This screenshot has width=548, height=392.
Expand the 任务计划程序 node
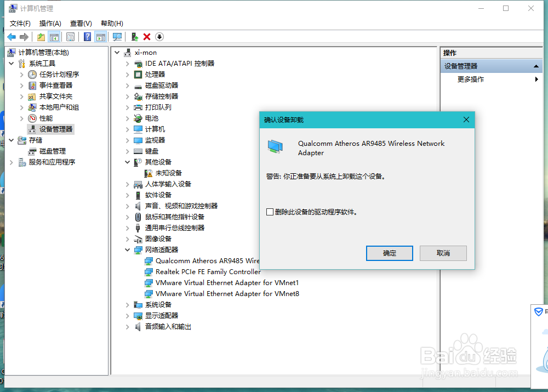pos(22,75)
